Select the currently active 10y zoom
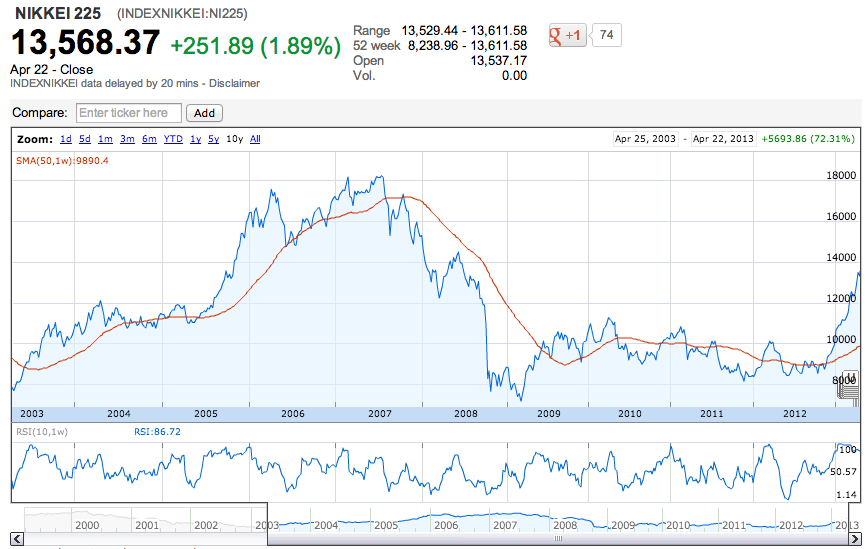This screenshot has height=549, width=865. click(234, 139)
